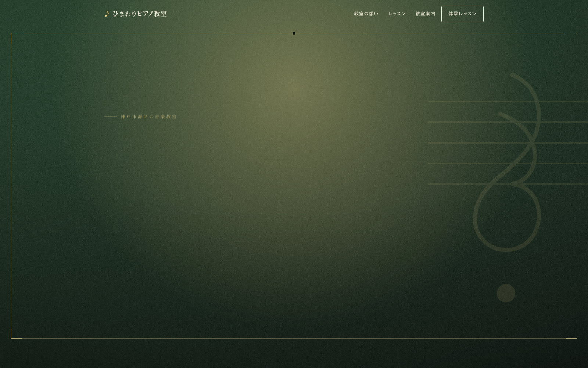The image size is (588, 368).
Task: Click the ひまわりピアノ教室 site title
Action: [x=140, y=14]
